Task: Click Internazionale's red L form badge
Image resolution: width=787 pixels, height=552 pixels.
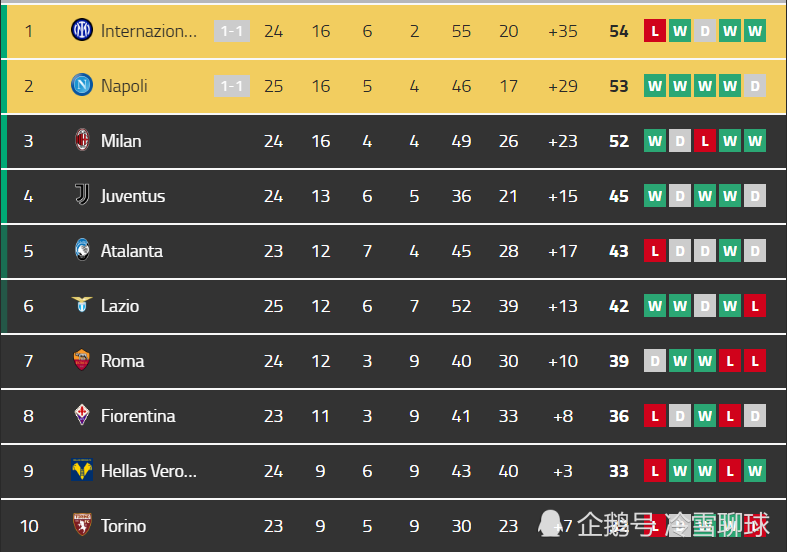Action: [x=654, y=31]
